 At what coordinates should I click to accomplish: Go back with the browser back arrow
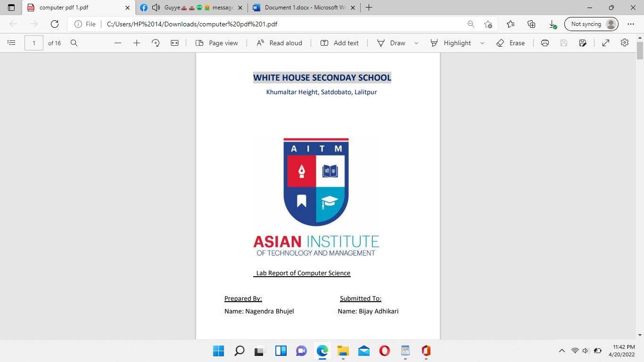[x=13, y=24]
